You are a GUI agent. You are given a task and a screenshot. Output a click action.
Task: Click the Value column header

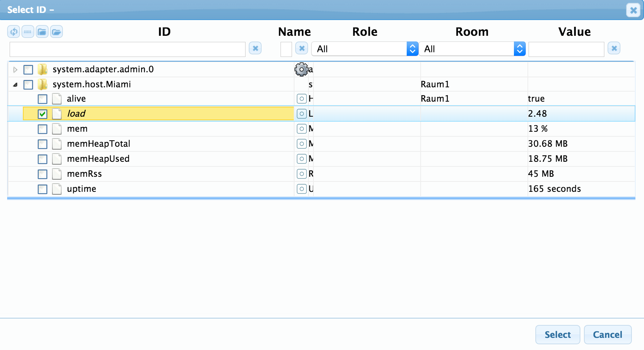574,31
